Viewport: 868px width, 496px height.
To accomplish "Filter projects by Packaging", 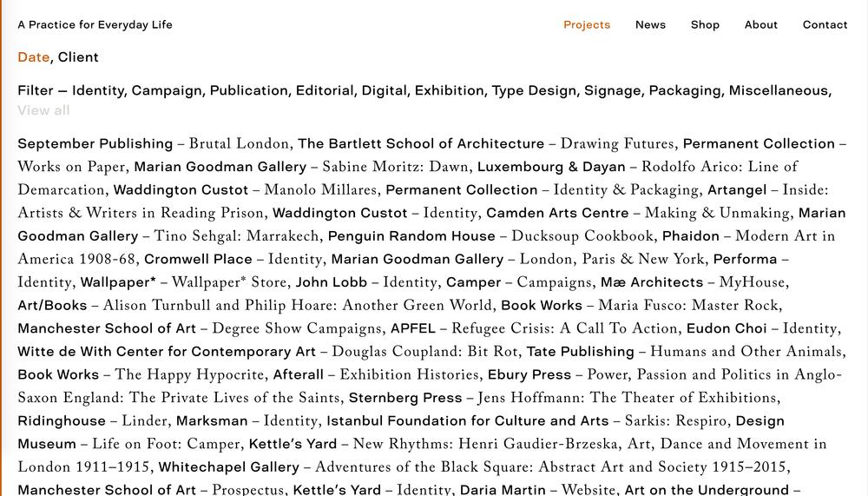I will pyautogui.click(x=685, y=90).
